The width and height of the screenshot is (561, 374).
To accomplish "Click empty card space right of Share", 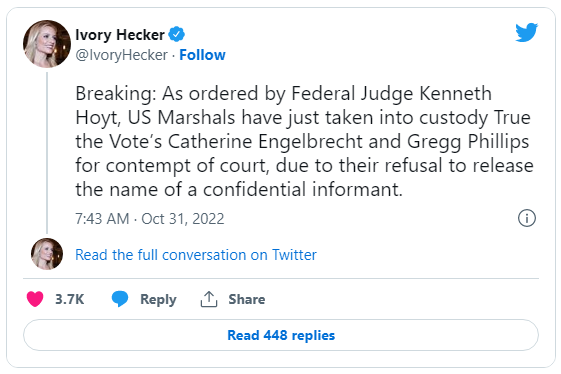I will [x=401, y=299].
